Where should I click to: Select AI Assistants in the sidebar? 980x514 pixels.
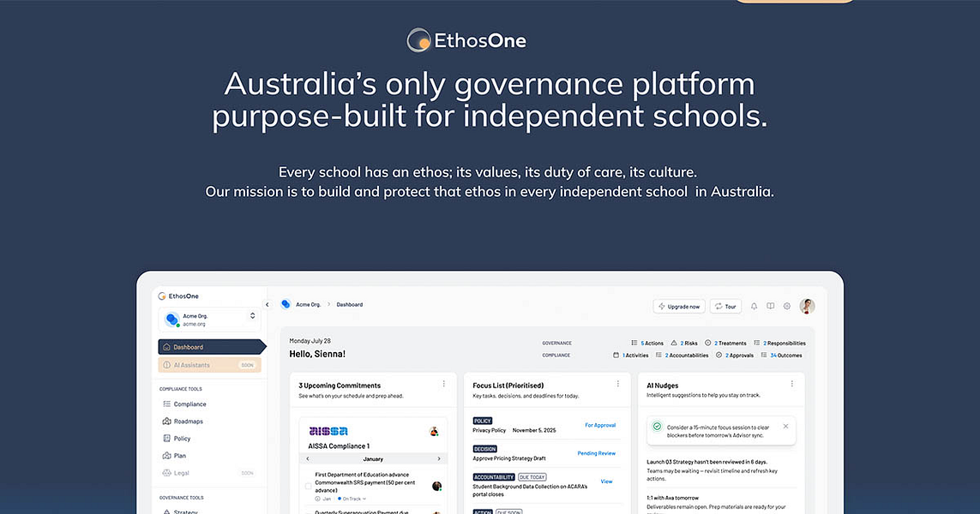209,365
